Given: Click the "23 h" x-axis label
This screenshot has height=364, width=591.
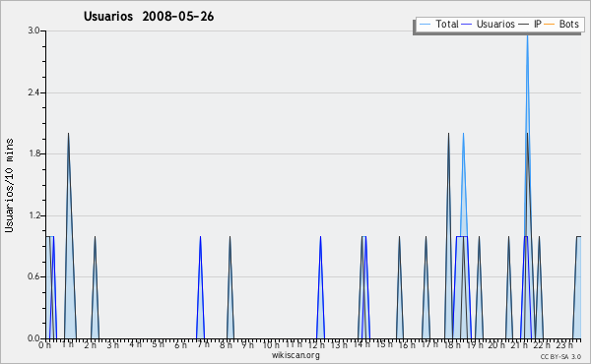Looking at the screenshot, I should click(x=565, y=344).
